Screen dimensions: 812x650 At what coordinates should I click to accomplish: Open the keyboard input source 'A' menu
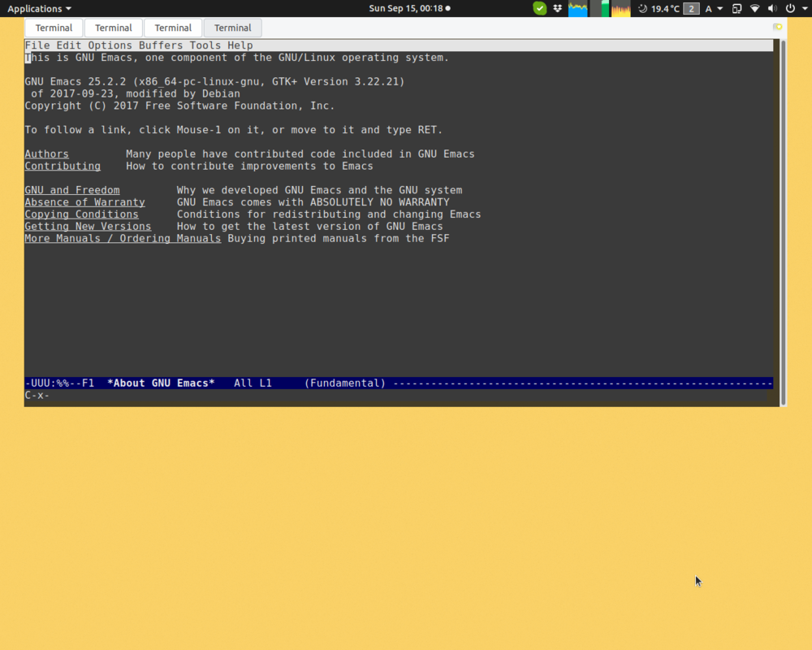pyautogui.click(x=714, y=8)
